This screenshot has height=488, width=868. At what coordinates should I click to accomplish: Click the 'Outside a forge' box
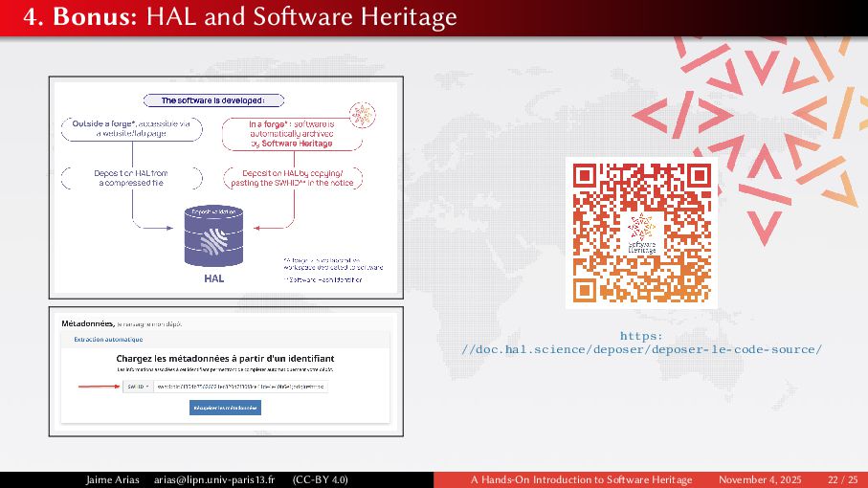(x=132, y=129)
